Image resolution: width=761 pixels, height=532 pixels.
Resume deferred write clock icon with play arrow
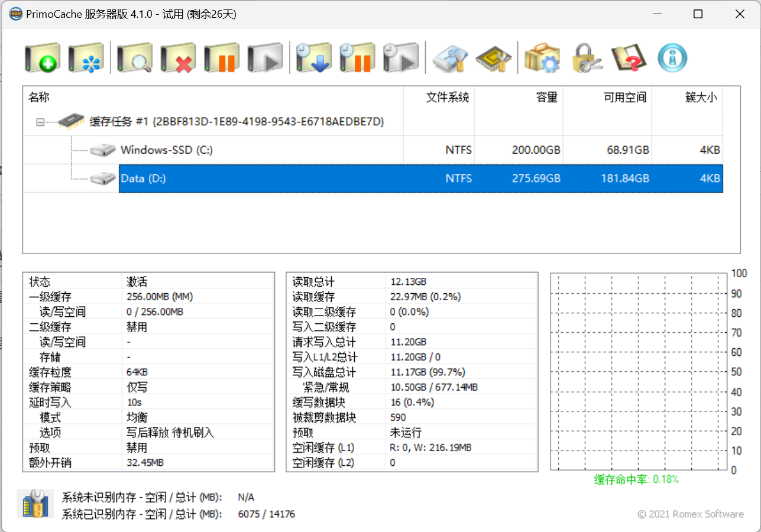point(401,58)
